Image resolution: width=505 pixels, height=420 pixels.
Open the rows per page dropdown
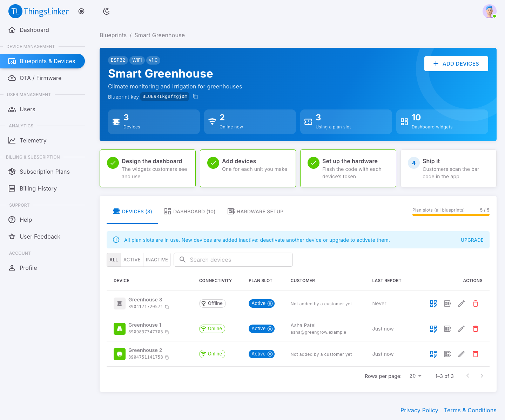coord(416,376)
